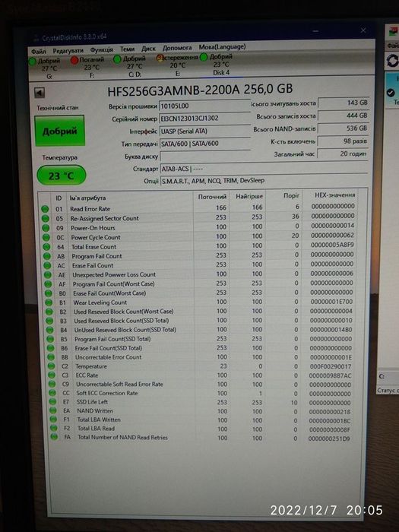
Task: Click the serial number field
Action: [x=204, y=118]
